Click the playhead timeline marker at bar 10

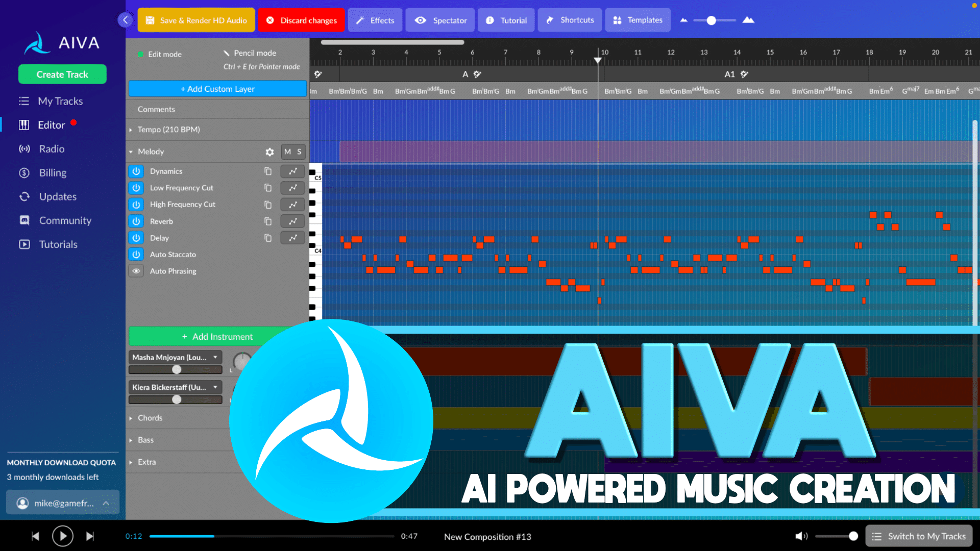click(x=596, y=59)
